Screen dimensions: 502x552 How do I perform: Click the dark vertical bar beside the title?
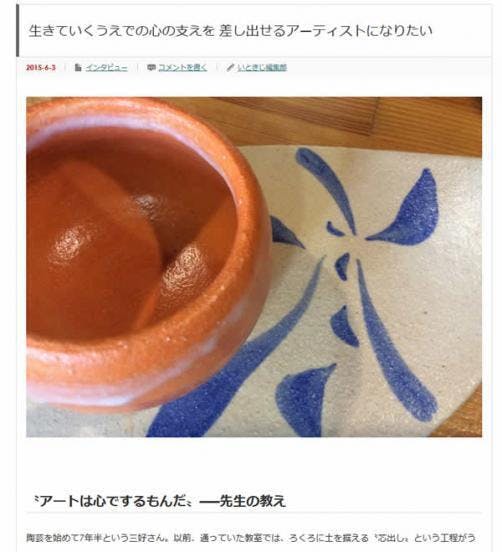[x=18, y=31]
